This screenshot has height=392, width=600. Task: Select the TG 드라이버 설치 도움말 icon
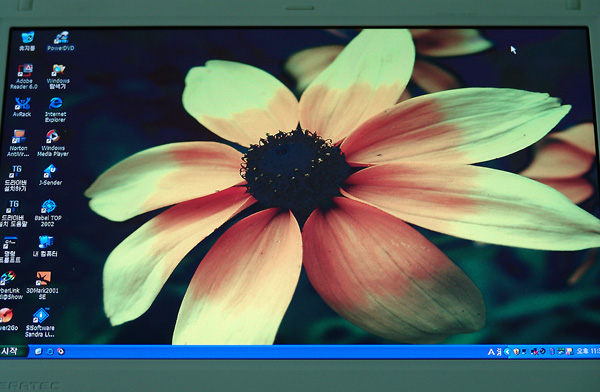click(13, 214)
